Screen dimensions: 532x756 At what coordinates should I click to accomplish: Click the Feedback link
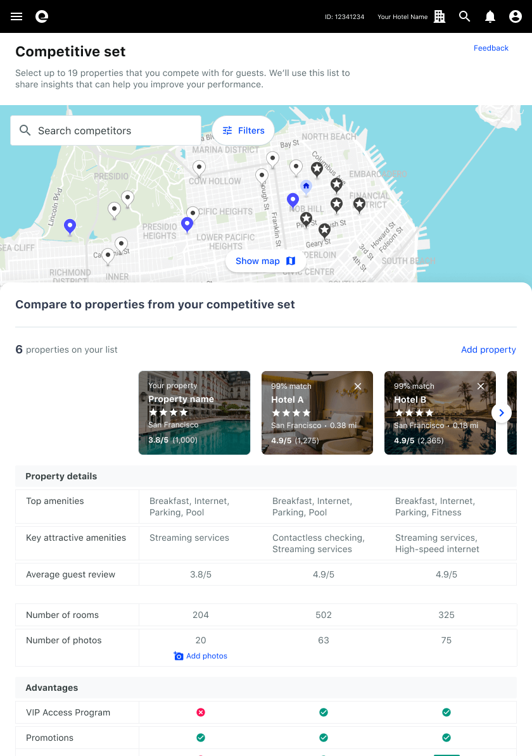(x=491, y=48)
